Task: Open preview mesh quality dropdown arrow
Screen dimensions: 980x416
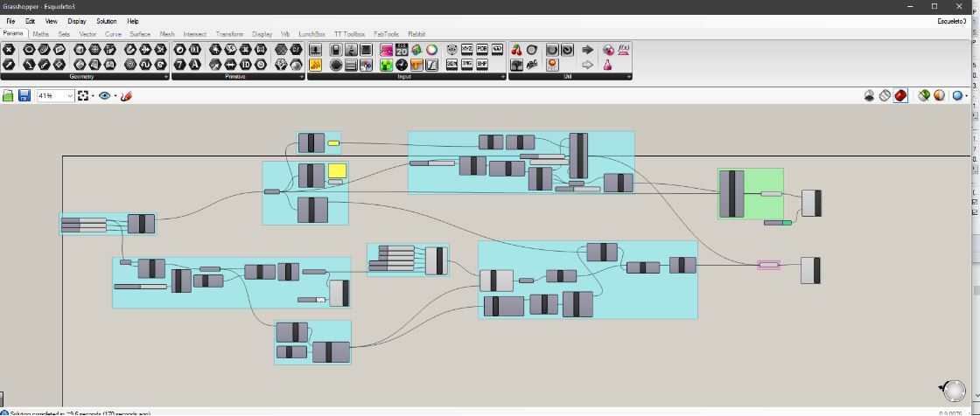Action: (967, 95)
